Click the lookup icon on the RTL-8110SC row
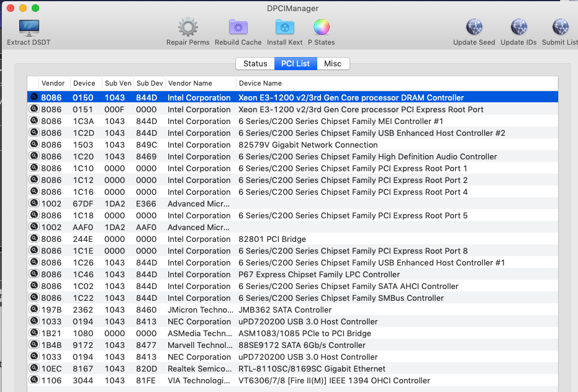Screen dimensions: 578x392 coord(34,368)
